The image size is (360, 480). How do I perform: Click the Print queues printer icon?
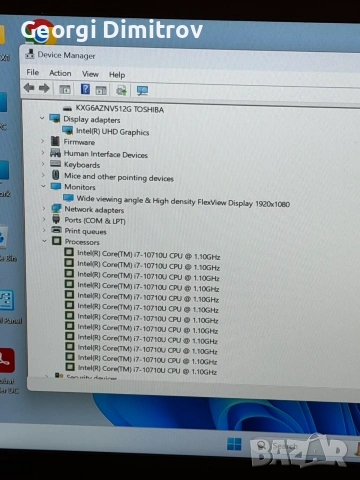(x=56, y=230)
